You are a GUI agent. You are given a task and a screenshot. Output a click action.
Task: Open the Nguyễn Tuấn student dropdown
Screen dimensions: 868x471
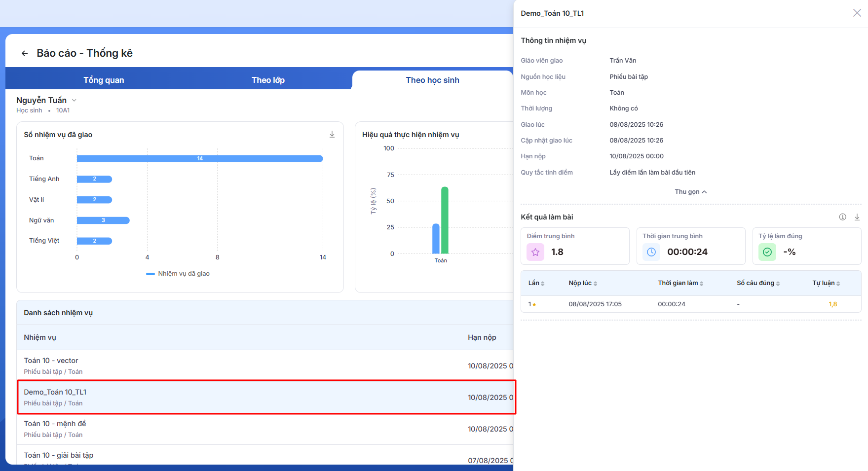tap(74, 100)
